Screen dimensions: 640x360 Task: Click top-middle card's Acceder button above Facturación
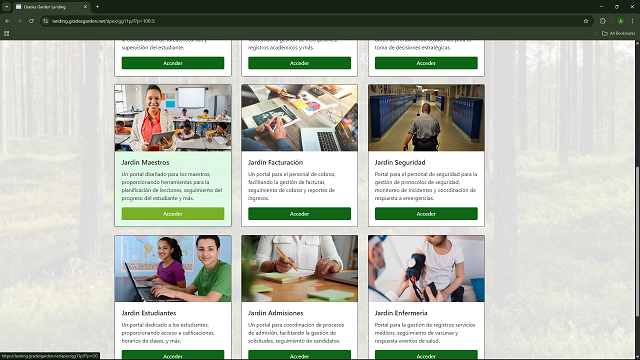299,63
